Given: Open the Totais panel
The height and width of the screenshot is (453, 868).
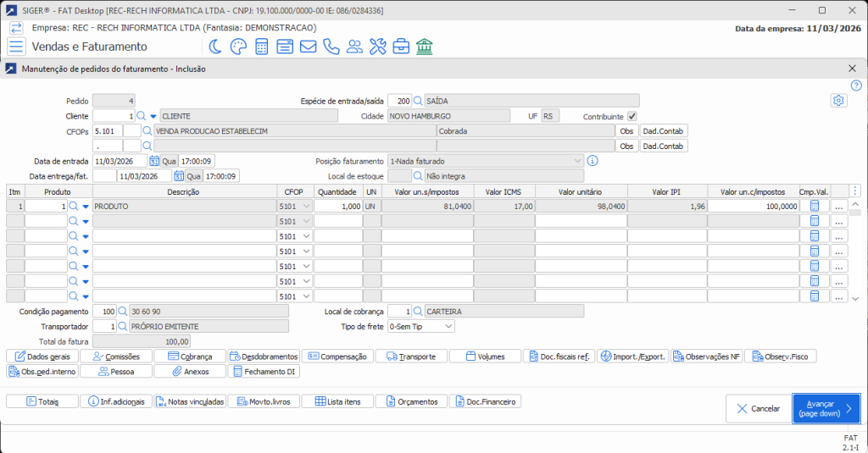Looking at the screenshot, I should [42, 401].
